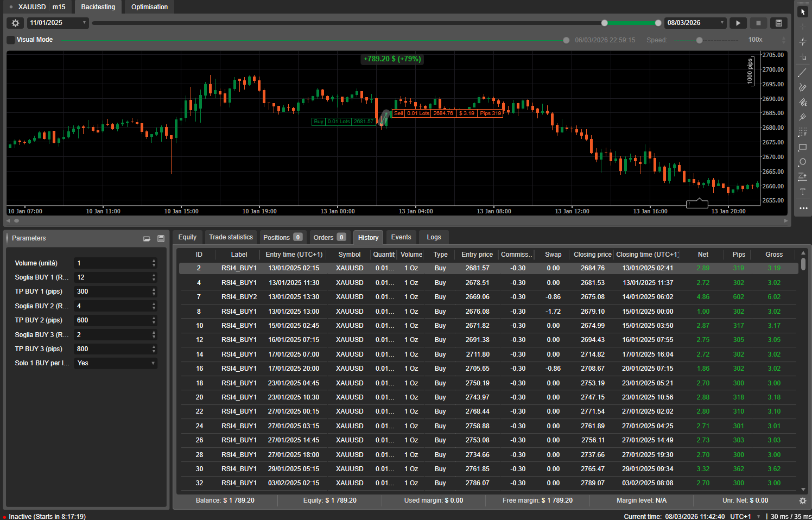This screenshot has width=812, height=520.
Task: Switch to the Optimisation tab
Action: click(149, 7)
